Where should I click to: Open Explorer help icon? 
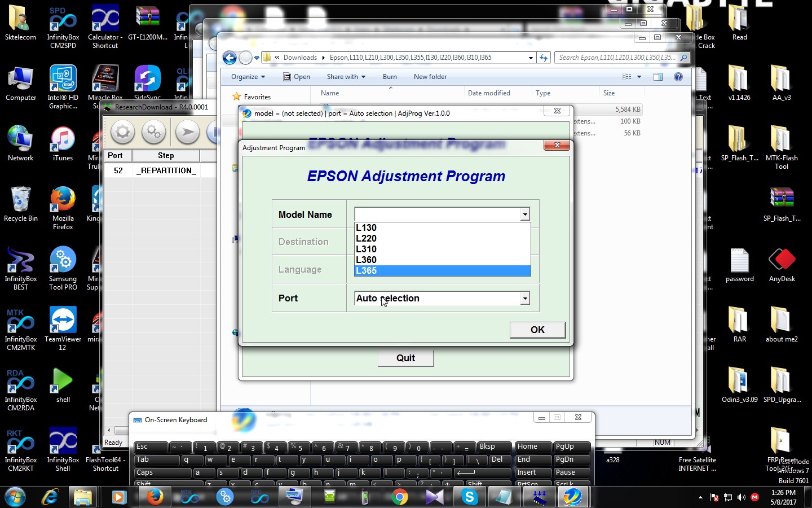(678, 77)
